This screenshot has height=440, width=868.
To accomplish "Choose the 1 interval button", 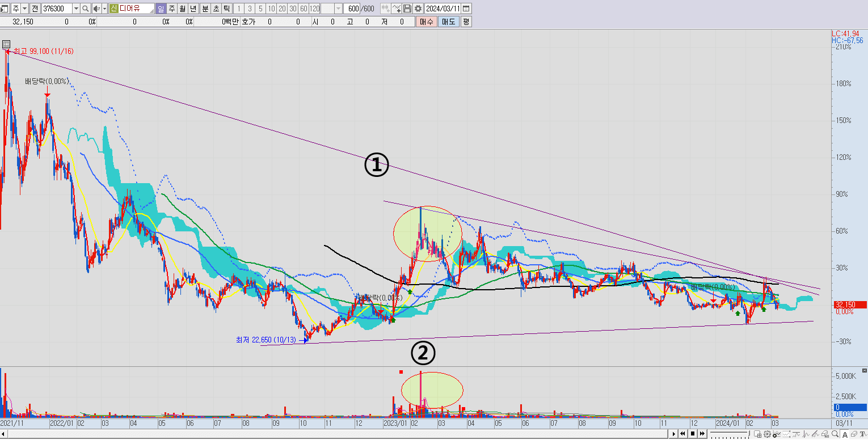I will [x=239, y=9].
